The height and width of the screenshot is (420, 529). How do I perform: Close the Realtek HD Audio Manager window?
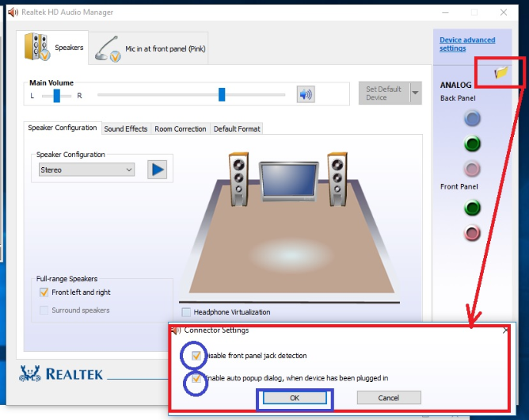coord(504,13)
